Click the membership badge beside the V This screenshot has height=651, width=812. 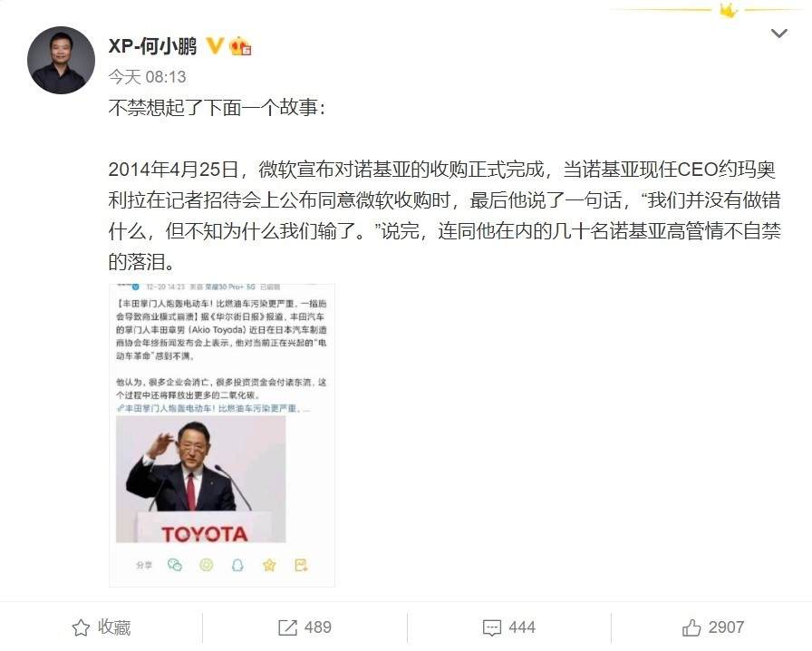click(x=240, y=46)
